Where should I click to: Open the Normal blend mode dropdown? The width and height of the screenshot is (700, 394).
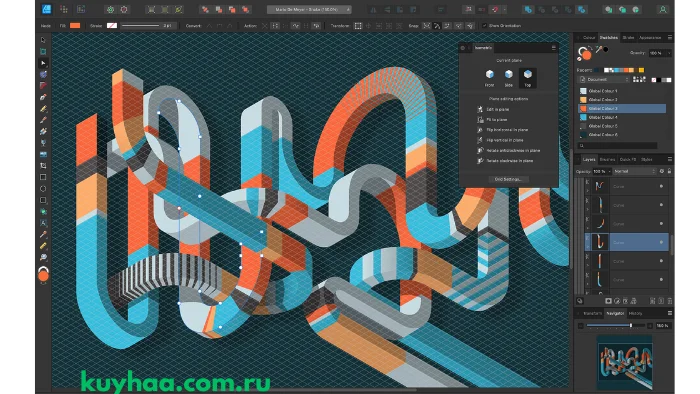[x=634, y=171]
